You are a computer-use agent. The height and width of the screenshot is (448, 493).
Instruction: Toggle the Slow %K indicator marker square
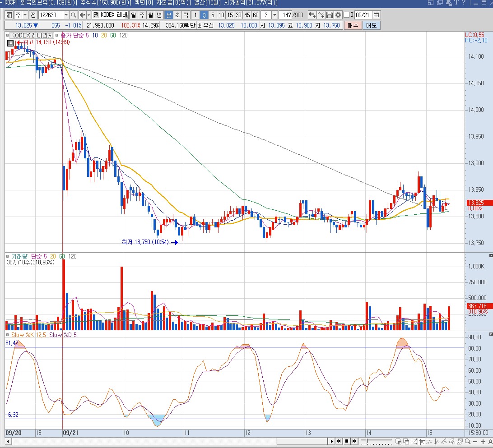(8, 335)
